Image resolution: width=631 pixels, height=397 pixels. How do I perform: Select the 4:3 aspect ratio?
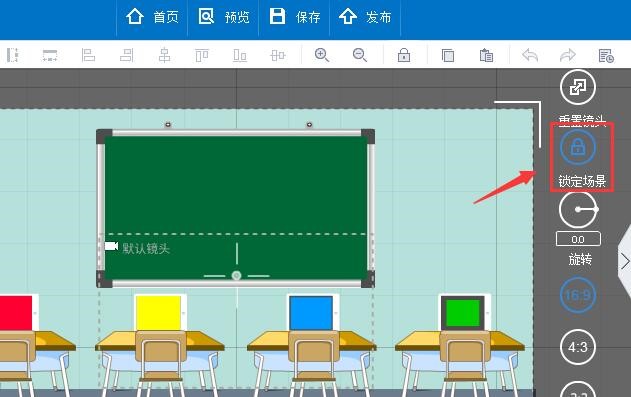[x=578, y=347]
